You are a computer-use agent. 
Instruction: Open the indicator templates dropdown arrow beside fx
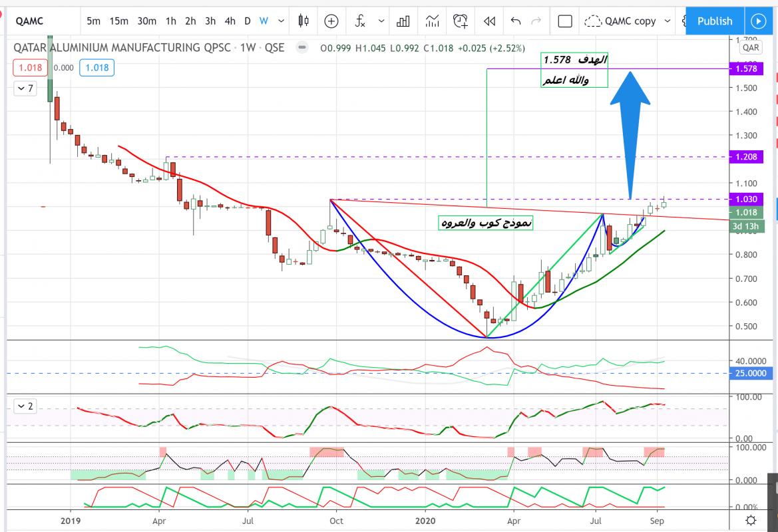[381, 21]
